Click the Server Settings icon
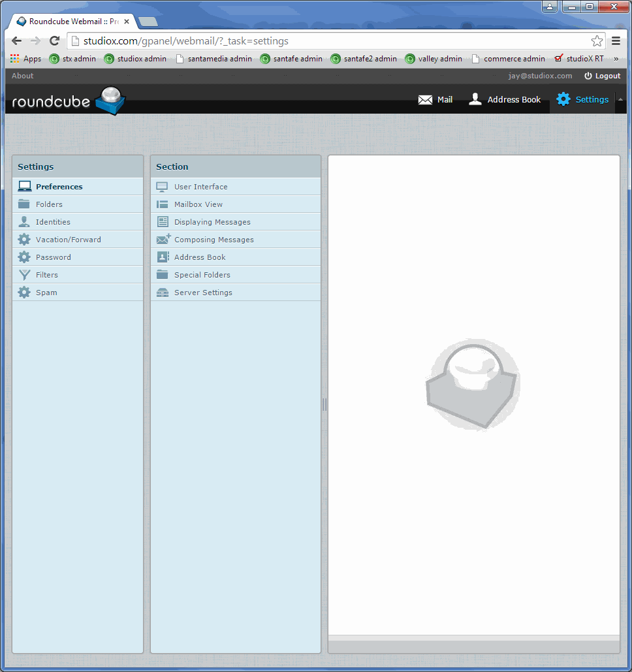This screenshot has height=672, width=632. pyautogui.click(x=163, y=293)
